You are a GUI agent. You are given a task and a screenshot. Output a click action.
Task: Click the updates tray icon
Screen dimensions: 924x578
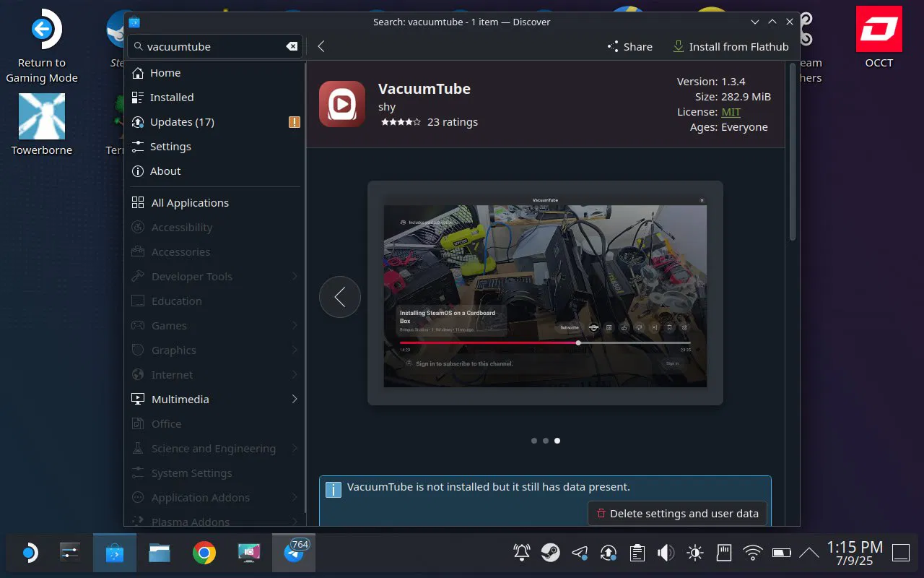point(608,553)
